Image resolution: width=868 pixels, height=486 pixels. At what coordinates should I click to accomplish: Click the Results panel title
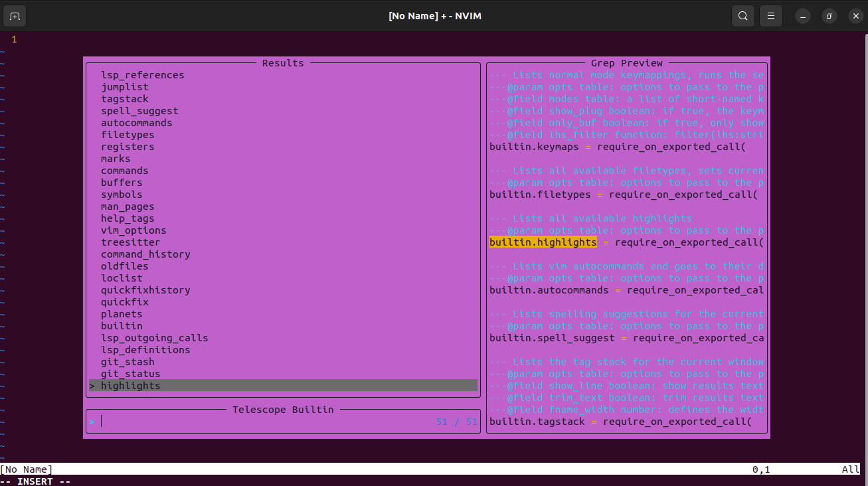point(283,63)
